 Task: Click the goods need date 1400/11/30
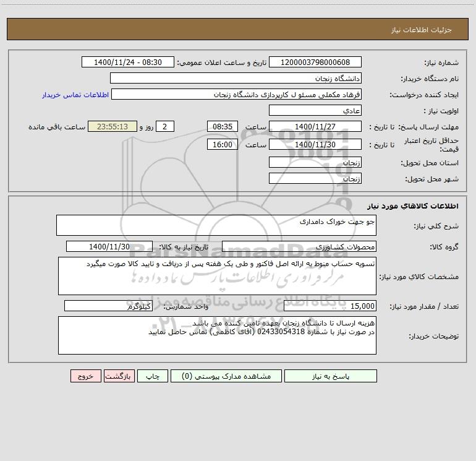click(109, 246)
